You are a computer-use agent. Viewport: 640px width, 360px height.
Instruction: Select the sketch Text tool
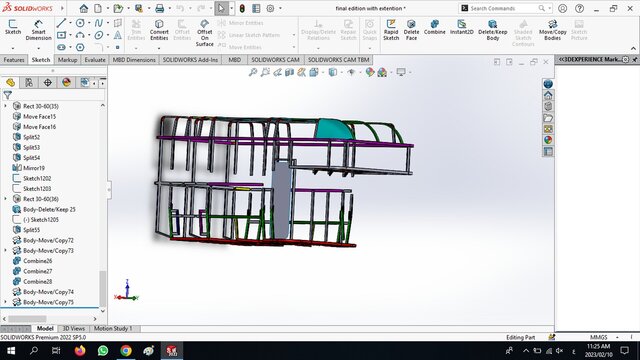click(x=118, y=35)
